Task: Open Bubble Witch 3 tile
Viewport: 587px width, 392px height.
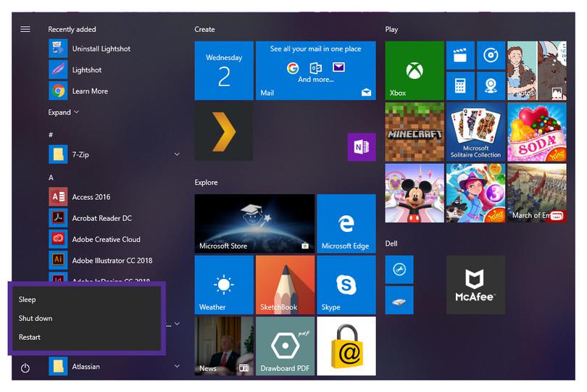Action: pyautogui.click(x=475, y=193)
